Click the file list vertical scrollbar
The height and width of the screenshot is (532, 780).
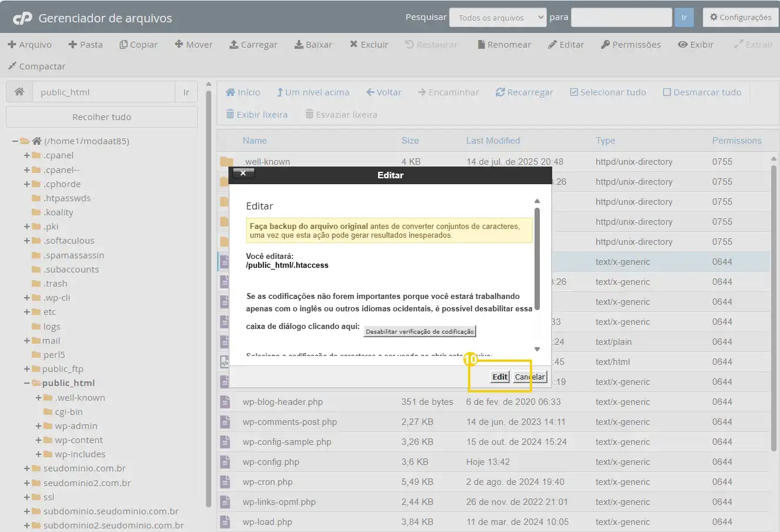774,310
